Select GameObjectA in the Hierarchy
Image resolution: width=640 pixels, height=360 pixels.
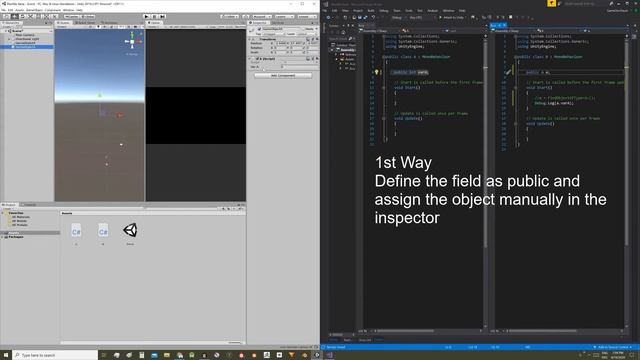[25, 43]
